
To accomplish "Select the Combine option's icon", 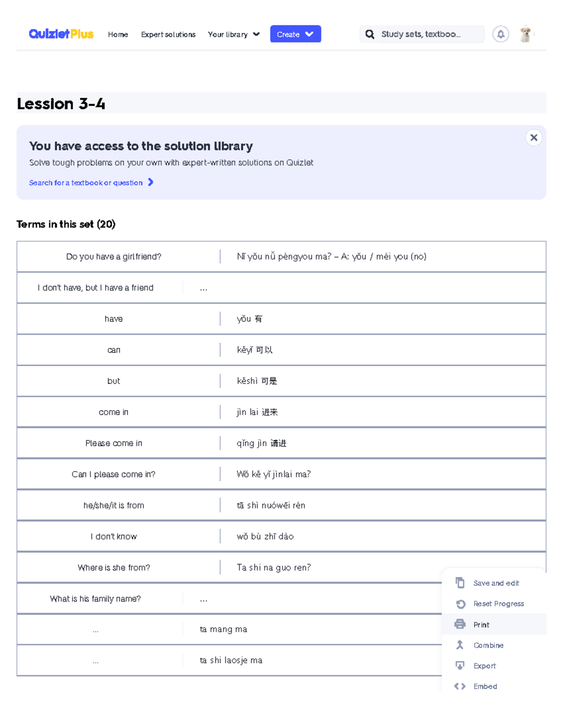I will point(460,645).
